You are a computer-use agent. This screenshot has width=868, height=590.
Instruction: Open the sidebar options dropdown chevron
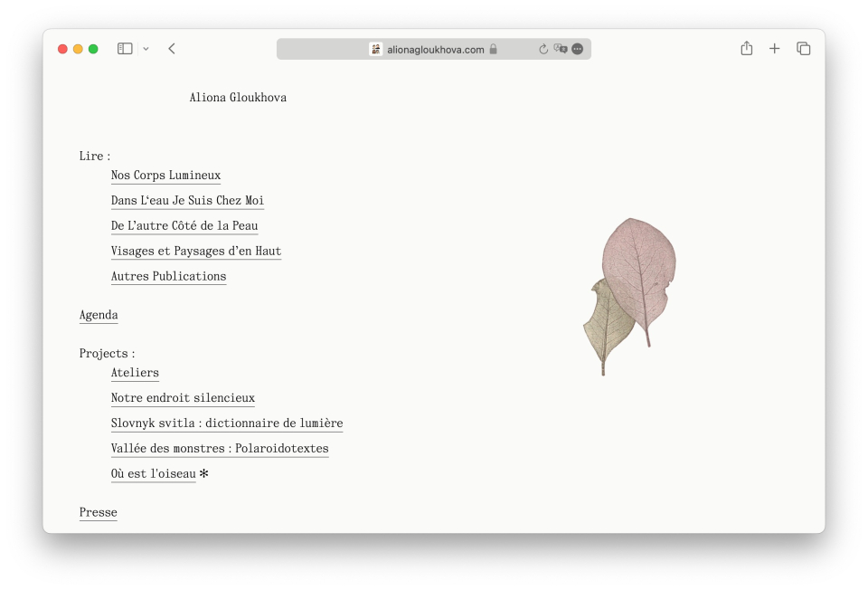[x=146, y=49]
